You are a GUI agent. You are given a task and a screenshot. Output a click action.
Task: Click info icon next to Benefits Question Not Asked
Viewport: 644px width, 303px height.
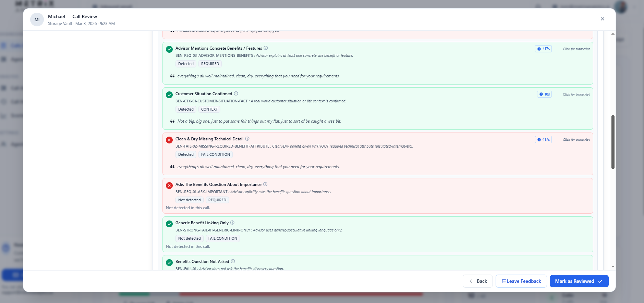coord(233,262)
